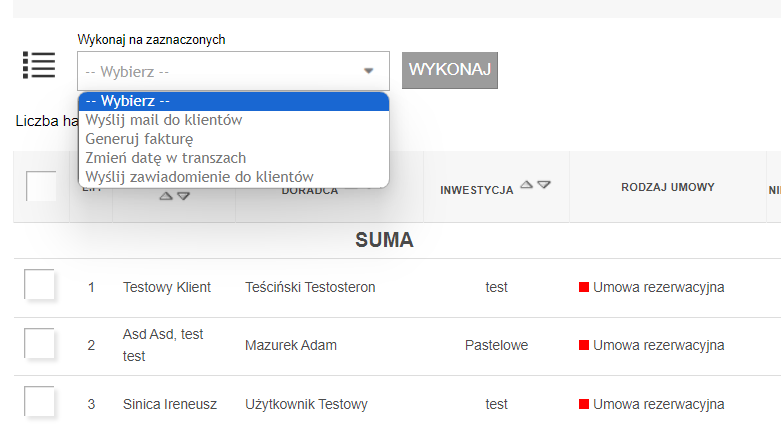Click the 'Teściński Testosteron' advisor cell
The height and width of the screenshot is (427, 781).
(x=310, y=287)
